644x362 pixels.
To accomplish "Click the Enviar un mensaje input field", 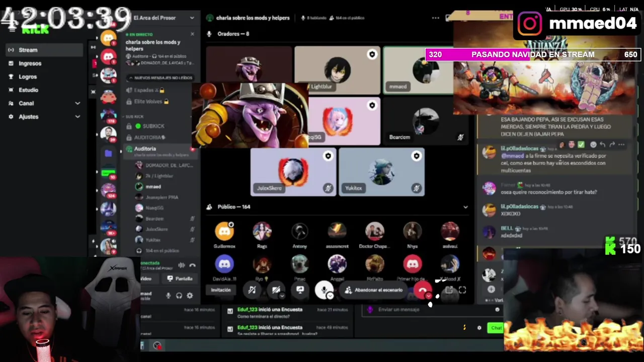I will point(432,310).
